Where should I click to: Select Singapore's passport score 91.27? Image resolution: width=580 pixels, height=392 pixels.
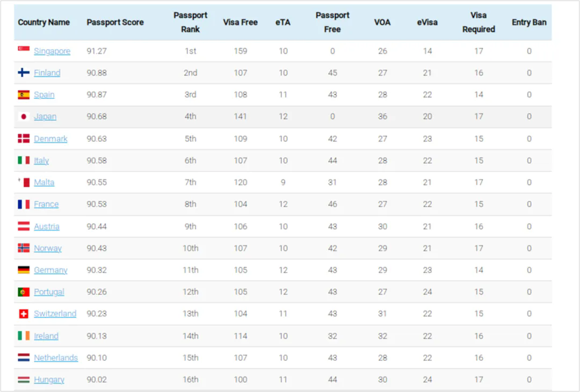97,51
